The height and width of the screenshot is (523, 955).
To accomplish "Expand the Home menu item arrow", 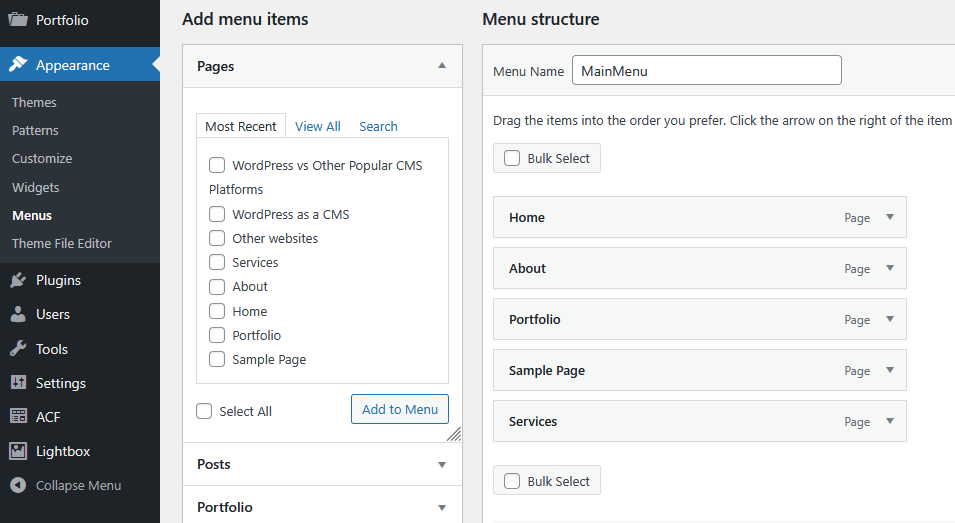I will tap(890, 217).
